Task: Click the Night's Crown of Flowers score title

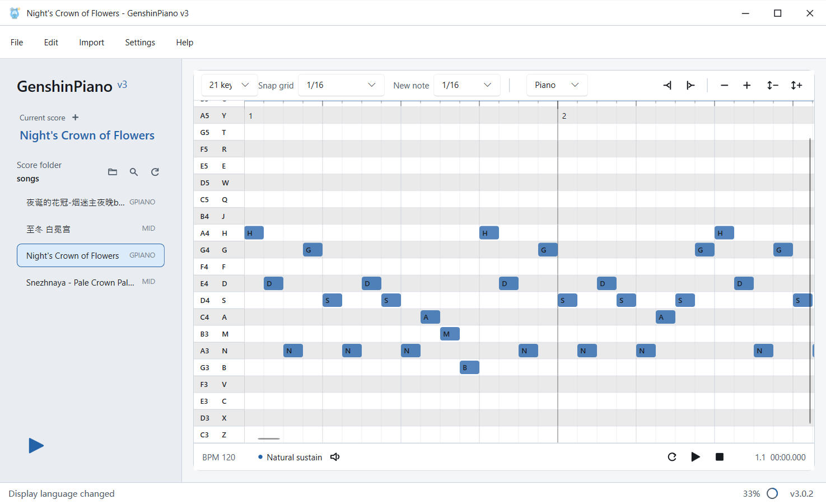Action: pos(87,136)
